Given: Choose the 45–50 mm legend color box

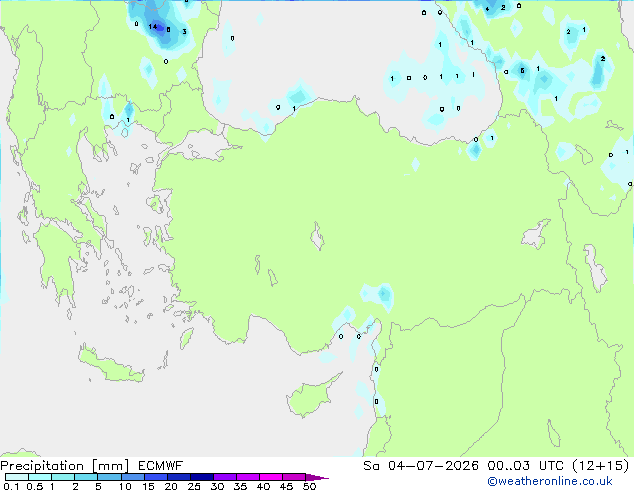Looking at the screenshot, I should click(x=294, y=477).
